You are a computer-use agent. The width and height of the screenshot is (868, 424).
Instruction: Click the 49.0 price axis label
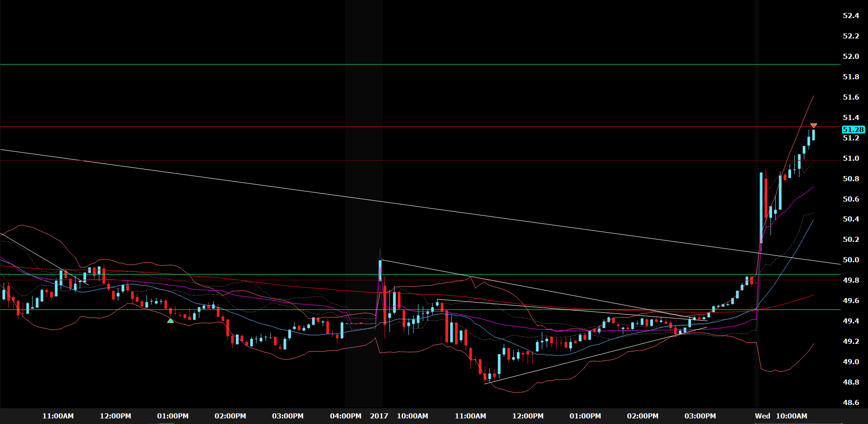(851, 362)
